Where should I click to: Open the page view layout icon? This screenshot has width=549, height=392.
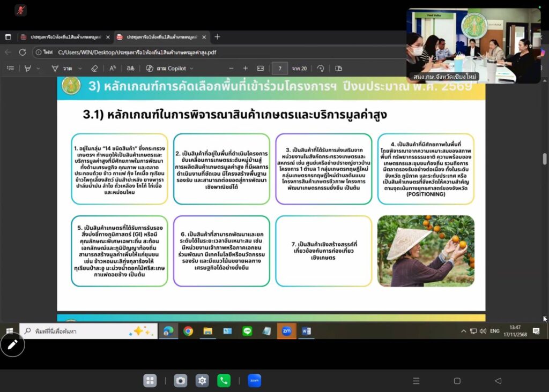339,69
